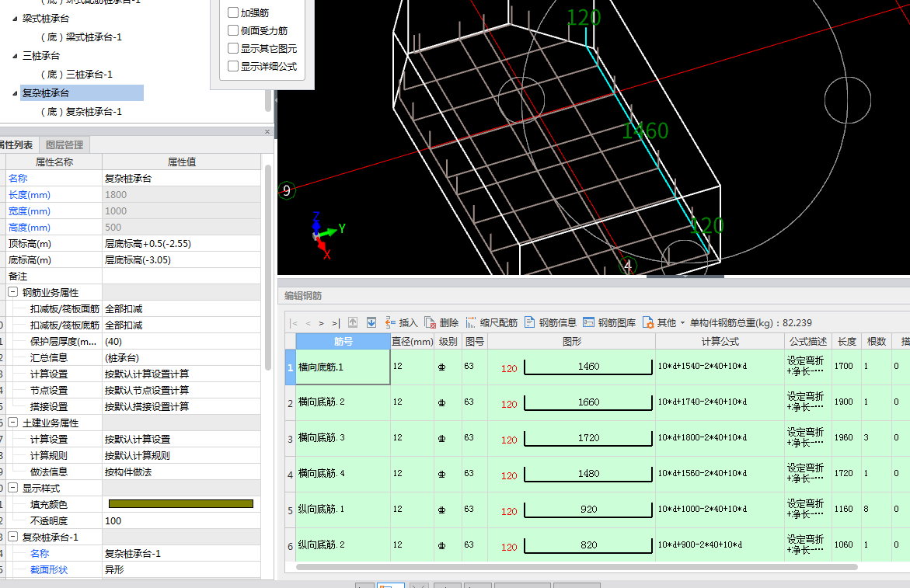Select row 横向底筋.4 name cell
This screenshot has height=588, width=910.
343,474
